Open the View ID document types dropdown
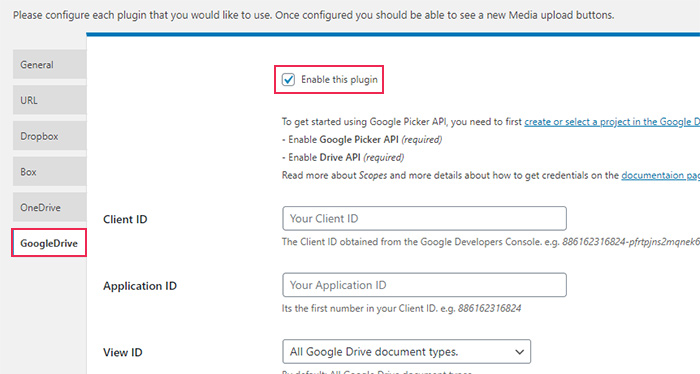The image size is (700, 374). pyautogui.click(x=406, y=351)
